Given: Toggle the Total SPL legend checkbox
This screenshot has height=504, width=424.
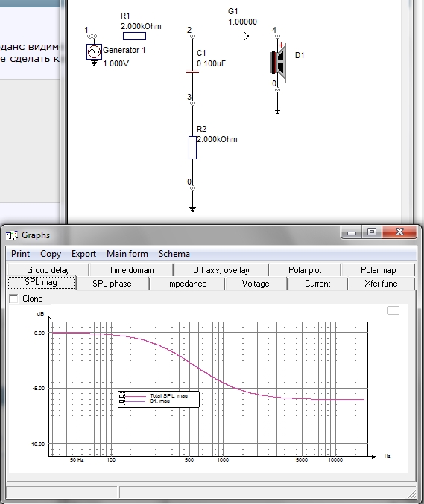Looking at the screenshot, I should coord(121,396).
